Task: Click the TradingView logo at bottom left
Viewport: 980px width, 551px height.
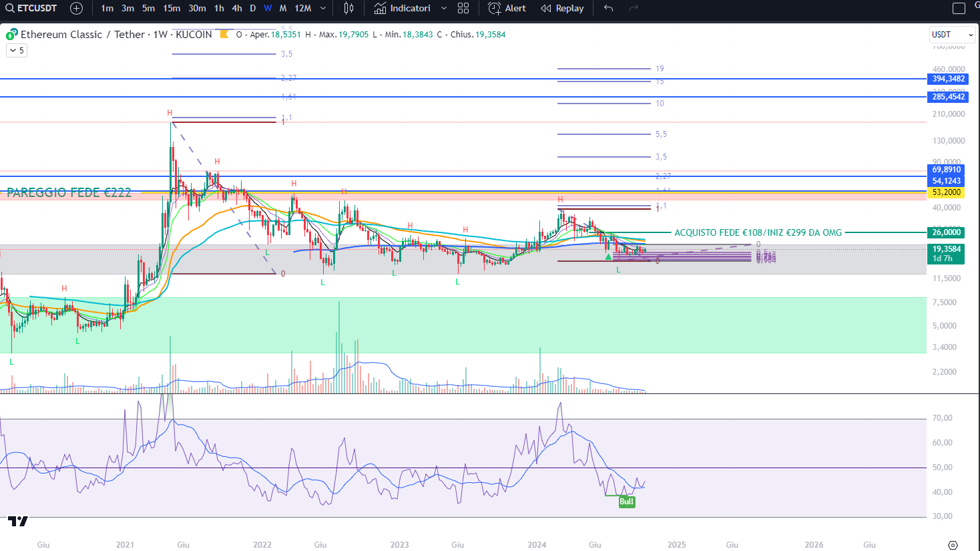Action: point(18,522)
